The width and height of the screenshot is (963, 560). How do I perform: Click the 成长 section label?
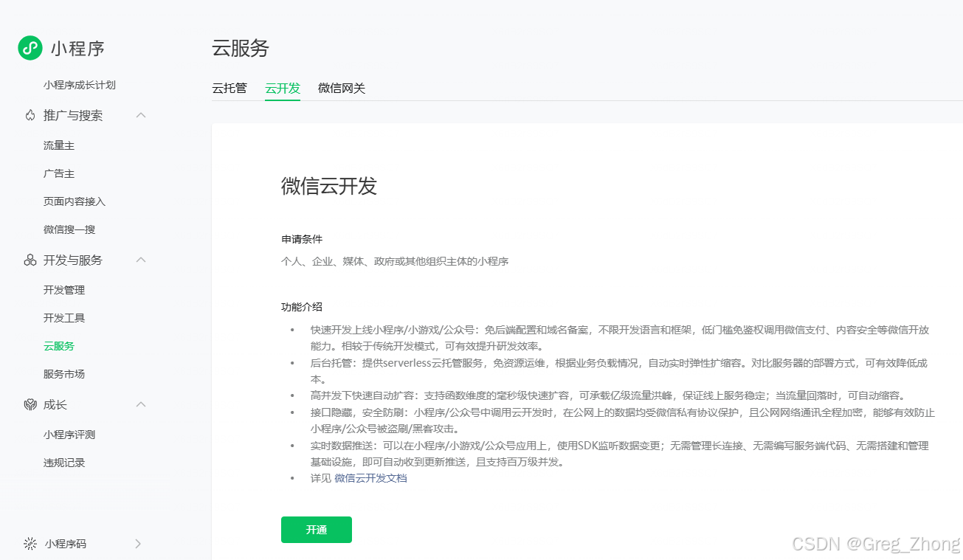point(55,404)
